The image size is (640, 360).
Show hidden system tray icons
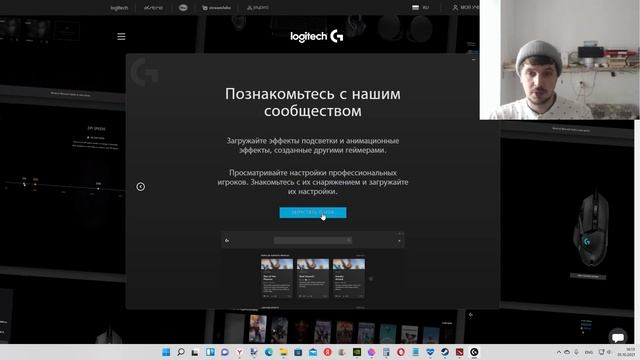coord(559,352)
